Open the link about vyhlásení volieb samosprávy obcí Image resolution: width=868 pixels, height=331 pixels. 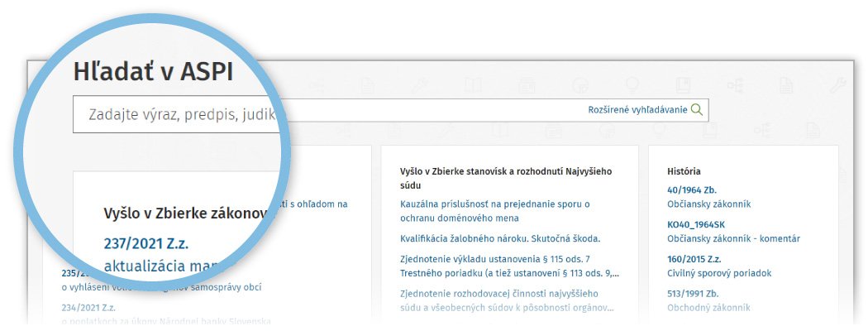[165, 287]
